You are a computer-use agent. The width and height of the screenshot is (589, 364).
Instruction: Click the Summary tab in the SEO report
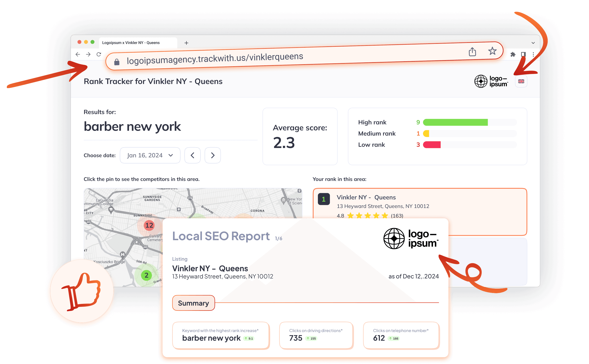(x=193, y=303)
